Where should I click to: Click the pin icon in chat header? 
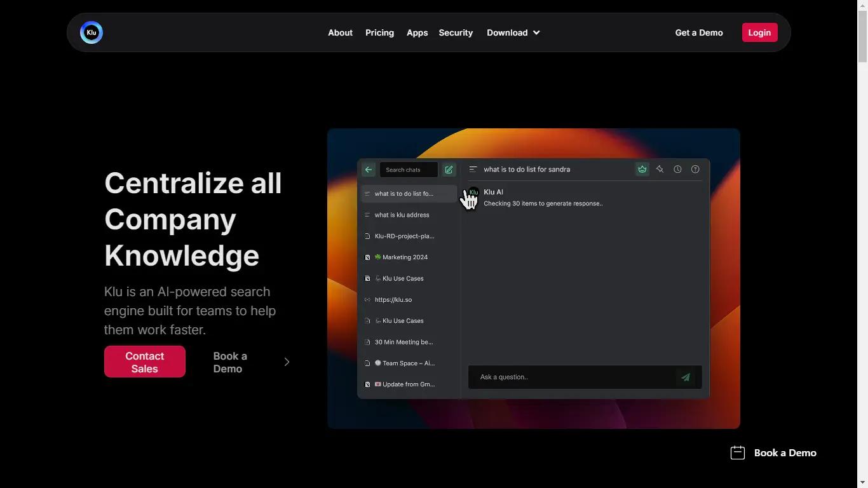pyautogui.click(x=660, y=169)
